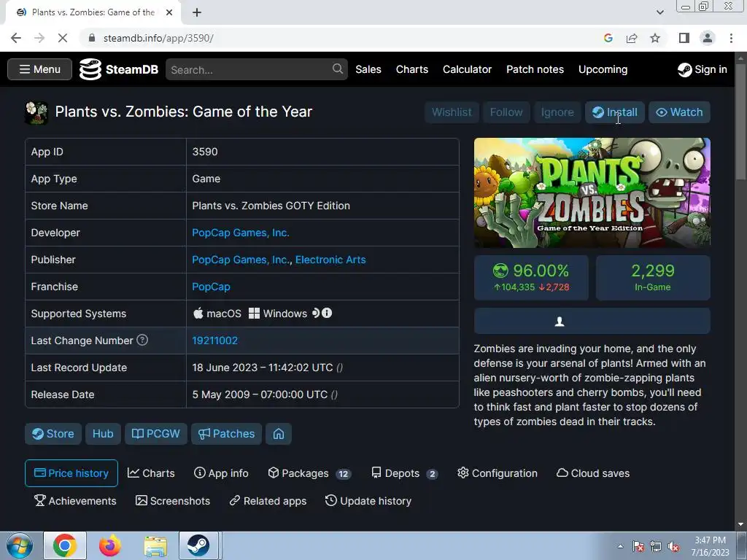Stop loading the page
The height and width of the screenshot is (560, 747).
[x=63, y=38]
